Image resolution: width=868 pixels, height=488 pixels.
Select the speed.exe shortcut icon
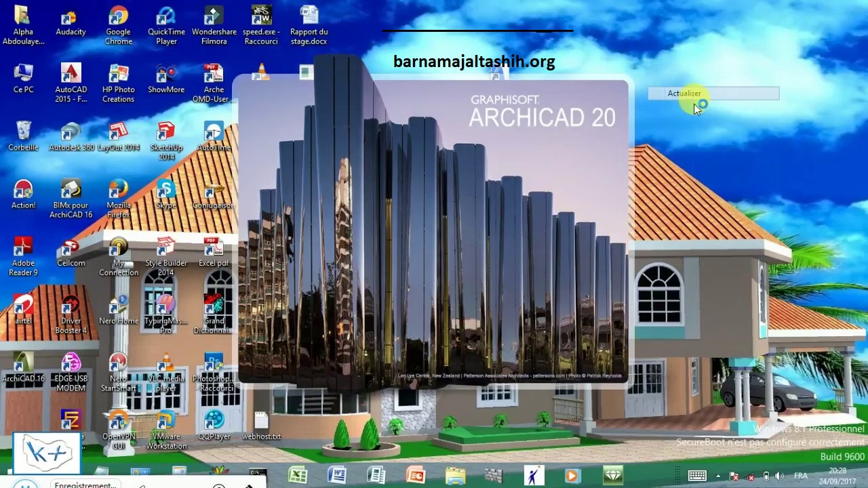[261, 25]
